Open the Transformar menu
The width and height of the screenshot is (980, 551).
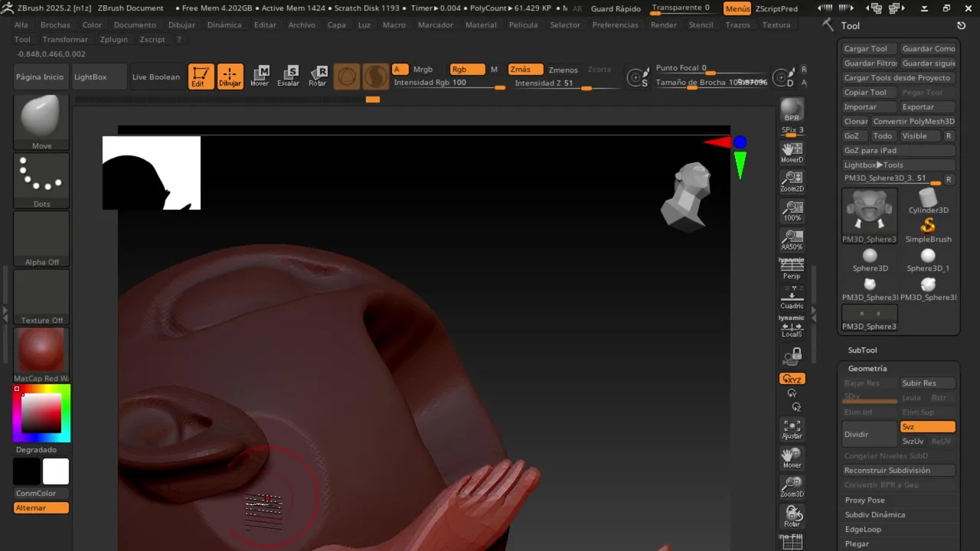tap(65, 39)
